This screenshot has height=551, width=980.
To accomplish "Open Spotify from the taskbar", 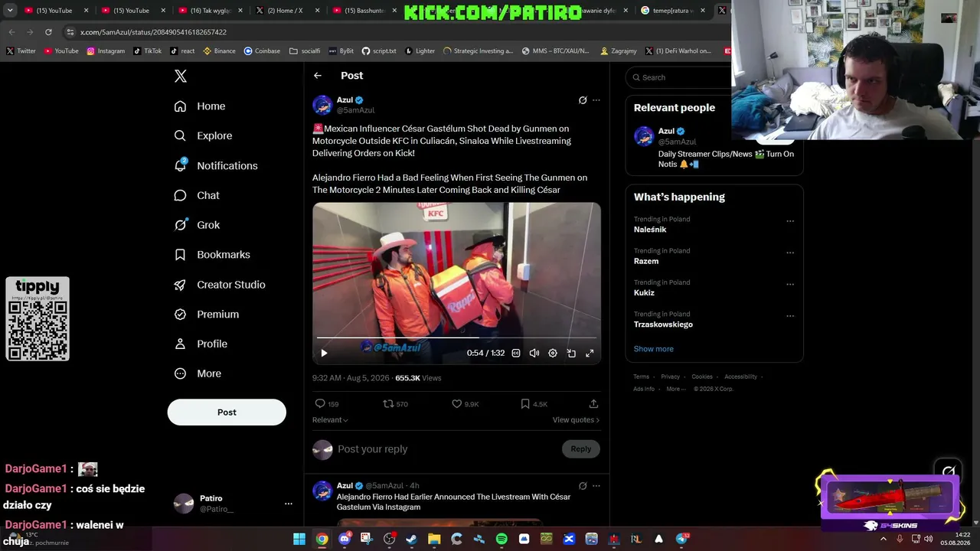I will (501, 539).
